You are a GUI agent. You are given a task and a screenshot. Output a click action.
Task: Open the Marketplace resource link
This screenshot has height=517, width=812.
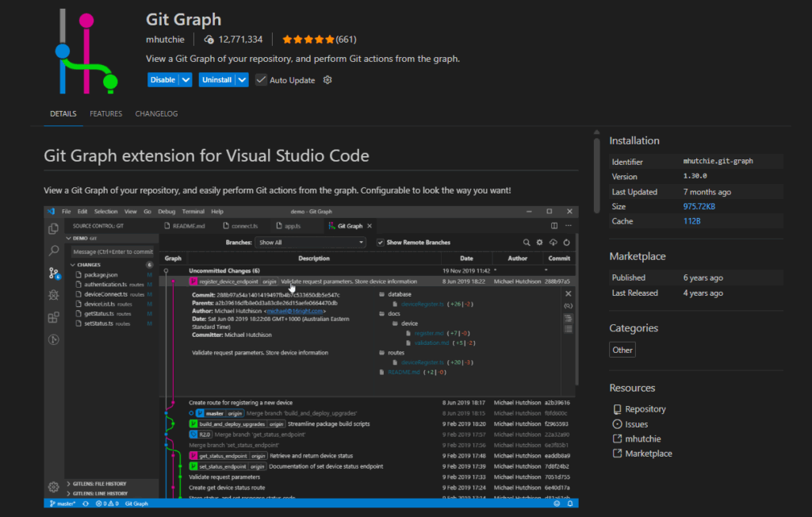[x=648, y=454]
